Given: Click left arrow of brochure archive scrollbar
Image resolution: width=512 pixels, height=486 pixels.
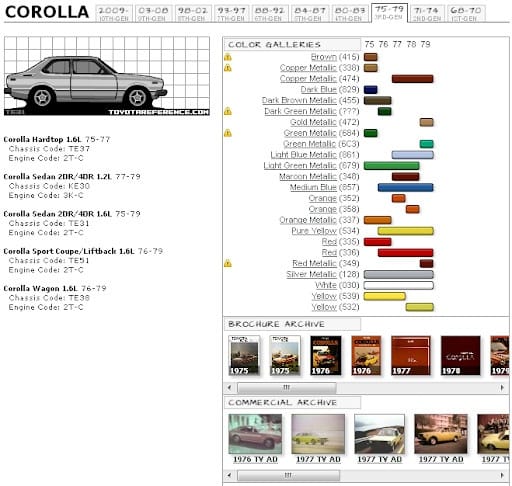Looking at the screenshot, I should (x=229, y=388).
